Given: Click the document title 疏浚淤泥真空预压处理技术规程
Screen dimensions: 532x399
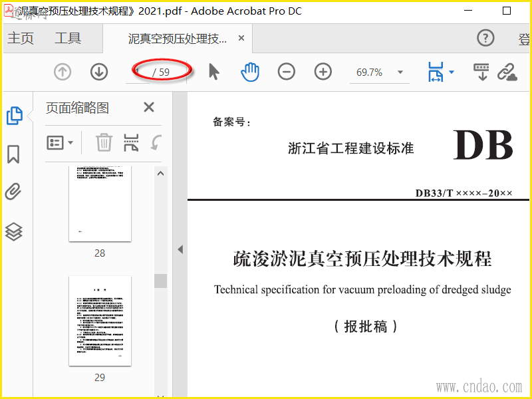Looking at the screenshot, I should pyautogui.click(x=362, y=259).
